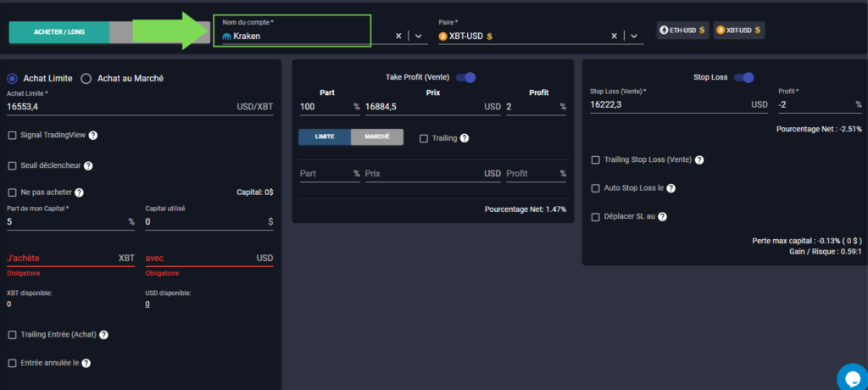Viewport: 868px width, 390px height.
Task: Select the ETH-USD quick pair chip
Action: pyautogui.click(x=682, y=31)
